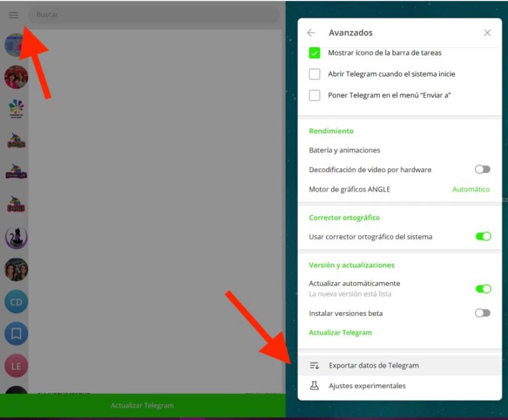The width and height of the screenshot is (508, 420).
Task: Check Abrir Telegram cuando el sistema inicie
Action: click(314, 74)
